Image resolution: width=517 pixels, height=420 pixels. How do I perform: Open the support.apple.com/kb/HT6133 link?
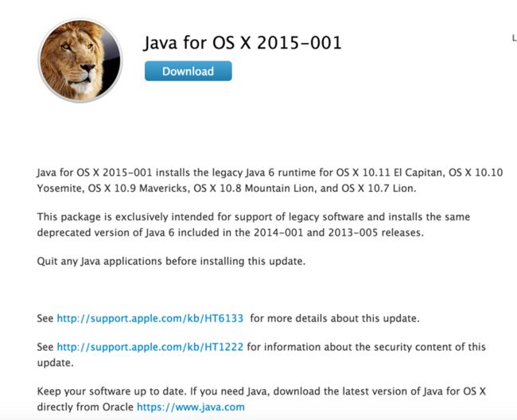click(150, 318)
